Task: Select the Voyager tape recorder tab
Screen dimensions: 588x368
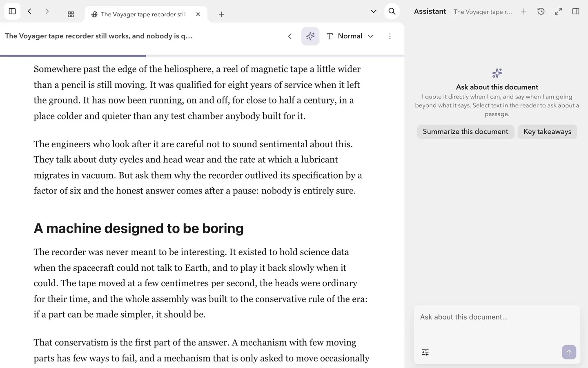Action: tap(146, 14)
